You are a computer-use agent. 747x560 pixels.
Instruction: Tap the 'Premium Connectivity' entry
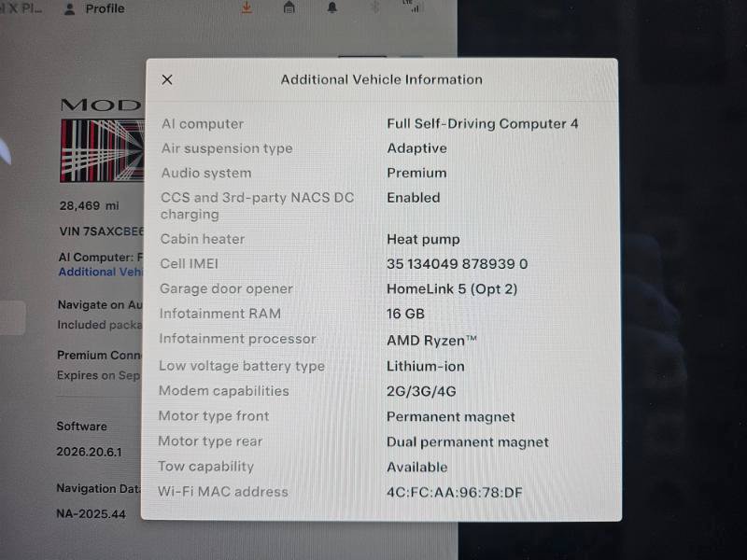coord(99,356)
